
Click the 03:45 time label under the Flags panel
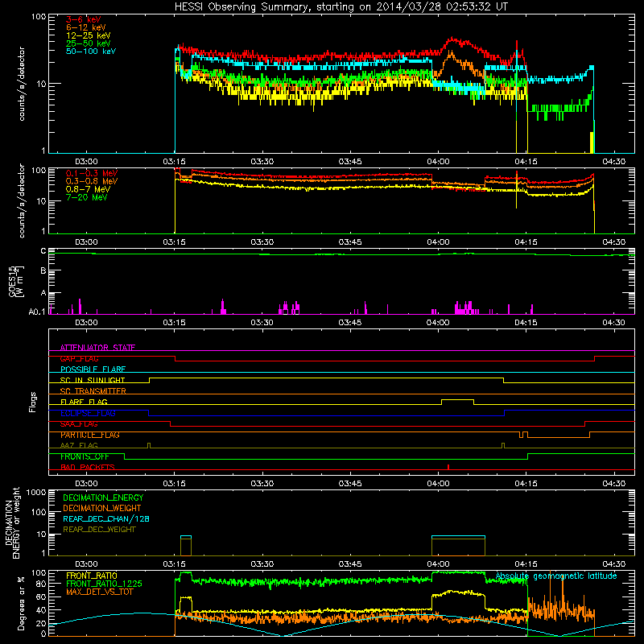click(x=350, y=484)
